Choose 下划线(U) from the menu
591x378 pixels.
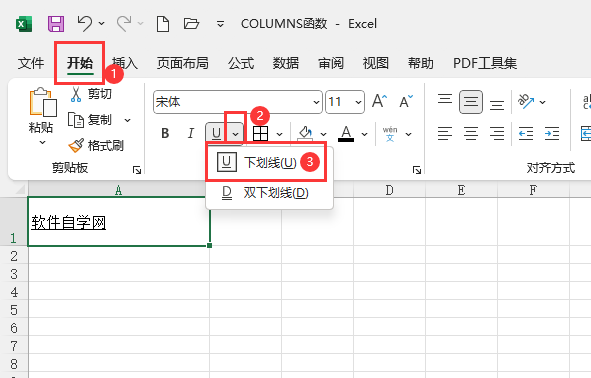click(269, 162)
